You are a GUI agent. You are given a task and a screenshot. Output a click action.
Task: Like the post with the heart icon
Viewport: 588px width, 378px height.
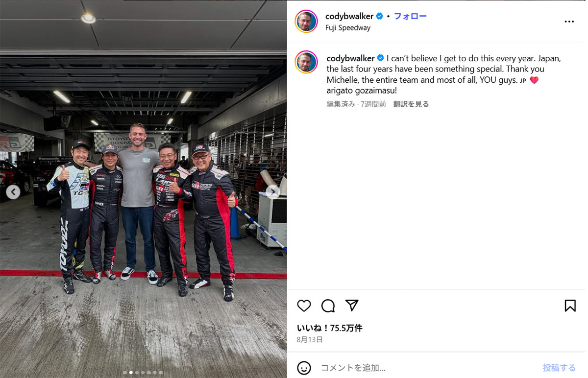click(x=304, y=306)
